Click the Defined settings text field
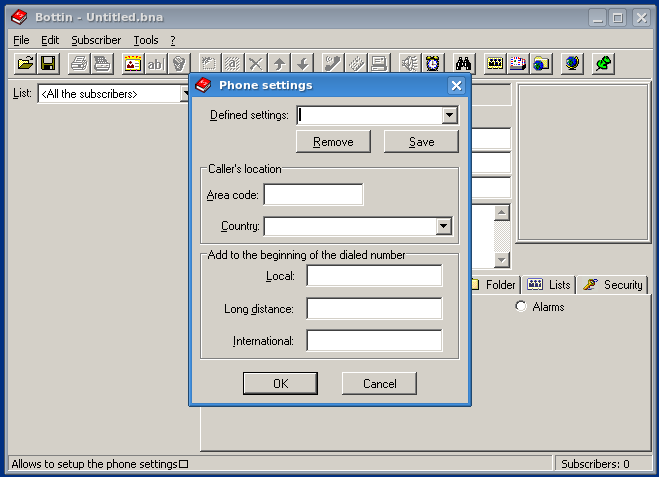This screenshot has width=659, height=477. pos(370,115)
